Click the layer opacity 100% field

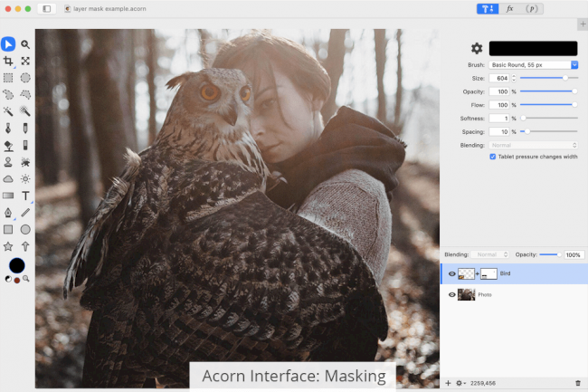(x=574, y=255)
